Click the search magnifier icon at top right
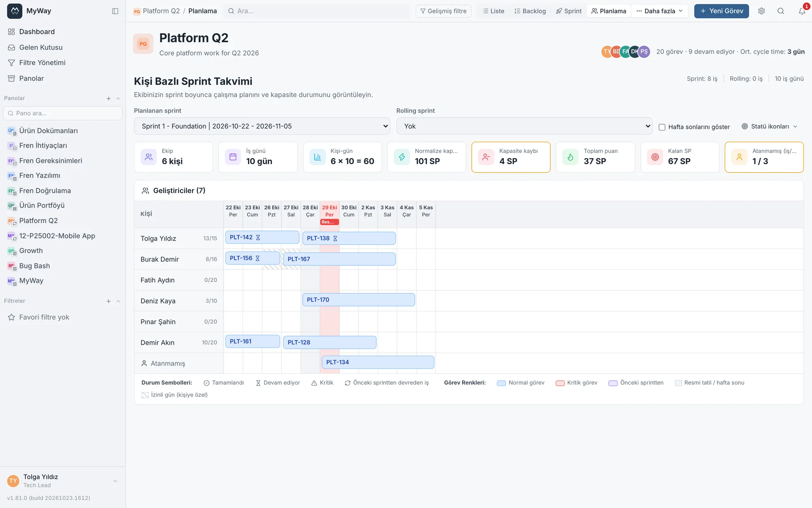This screenshot has height=508, width=812. pos(781,11)
